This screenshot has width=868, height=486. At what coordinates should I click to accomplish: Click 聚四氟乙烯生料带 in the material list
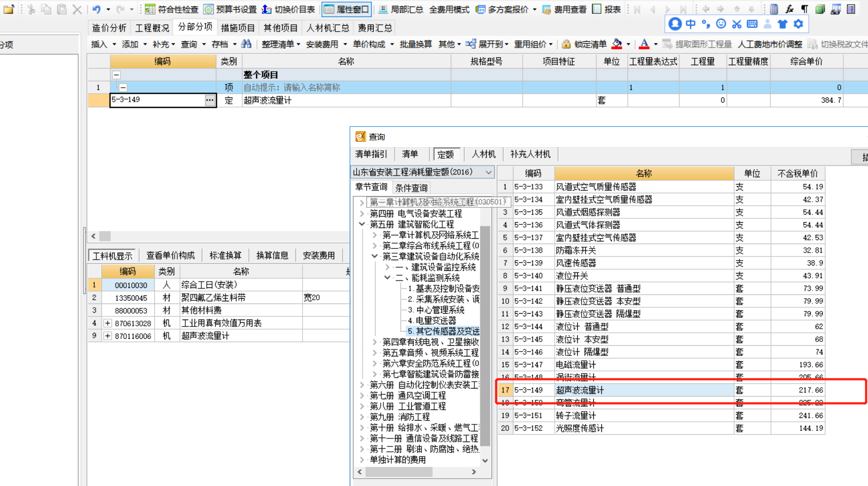tap(214, 298)
